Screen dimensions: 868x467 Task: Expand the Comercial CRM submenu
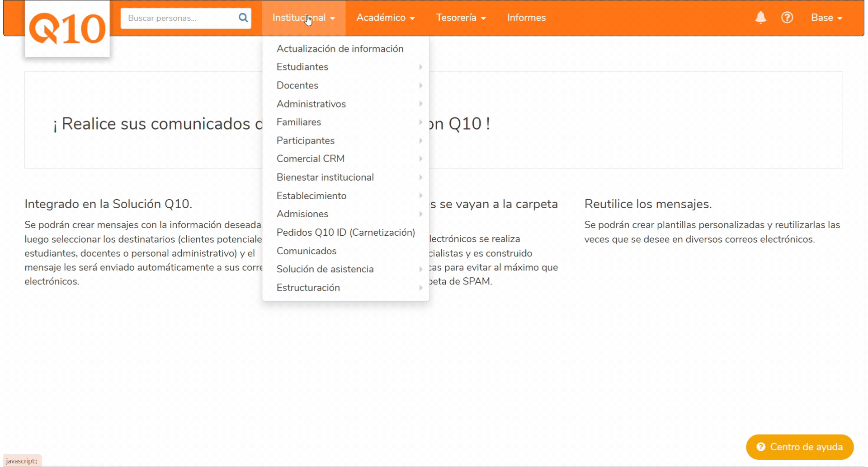(x=345, y=159)
